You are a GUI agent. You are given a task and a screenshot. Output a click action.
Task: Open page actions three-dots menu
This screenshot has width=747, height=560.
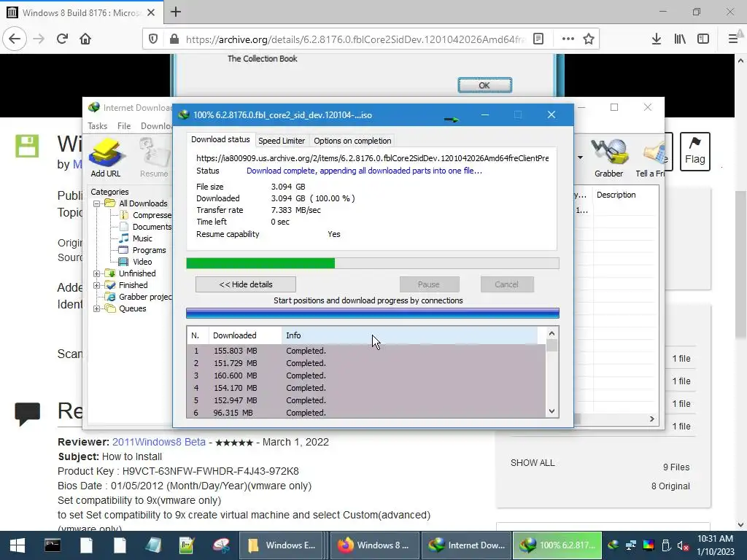coord(568,39)
